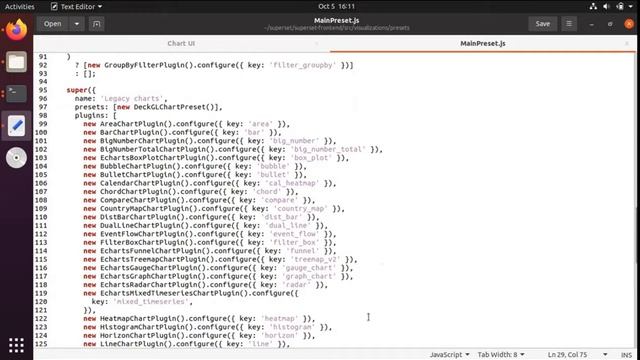Open Tab Width: 8 dropdown
This screenshot has height=360, width=640.
[x=501, y=354]
